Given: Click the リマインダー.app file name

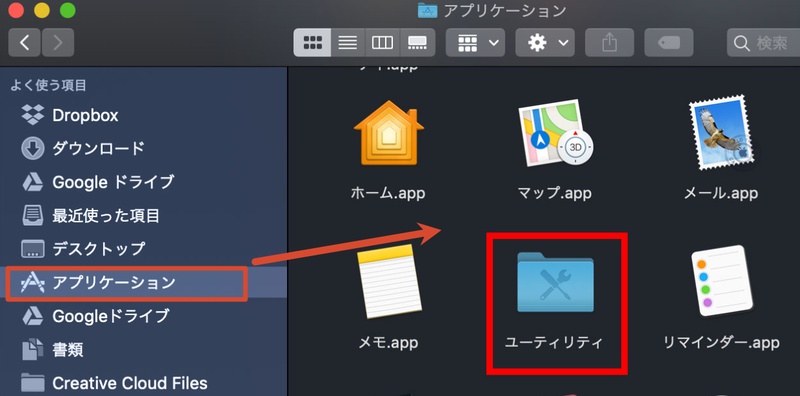Looking at the screenshot, I should (x=721, y=342).
